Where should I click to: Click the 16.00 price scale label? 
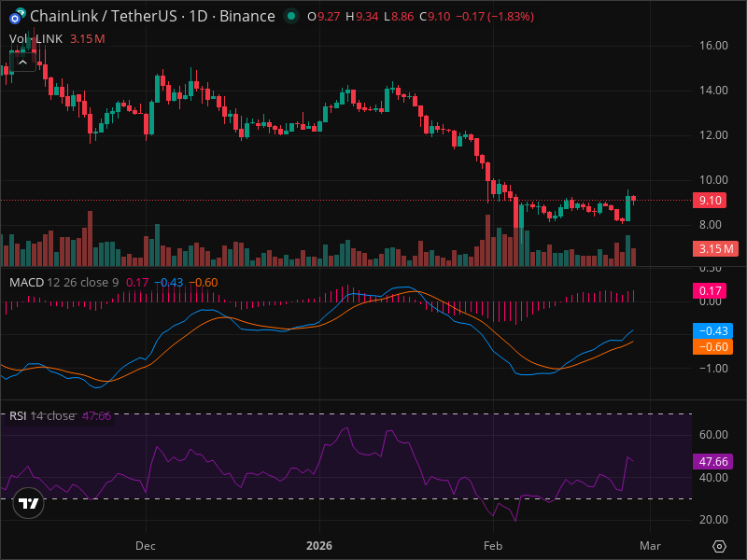[713, 46]
